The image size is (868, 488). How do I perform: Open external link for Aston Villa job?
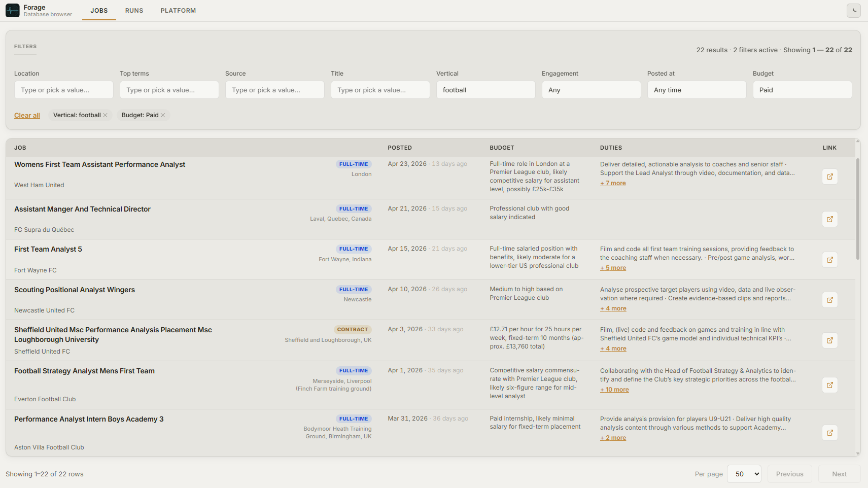tap(830, 433)
